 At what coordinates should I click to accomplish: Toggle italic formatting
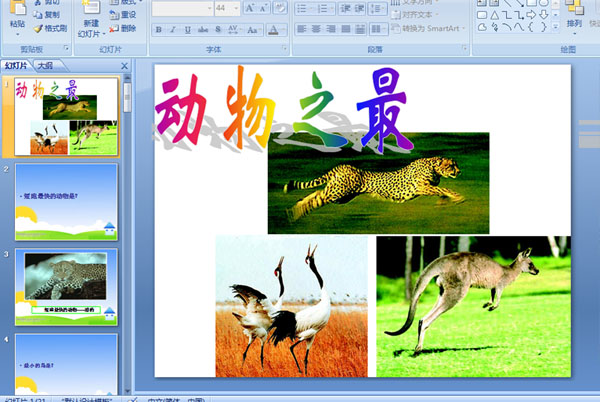173,29
